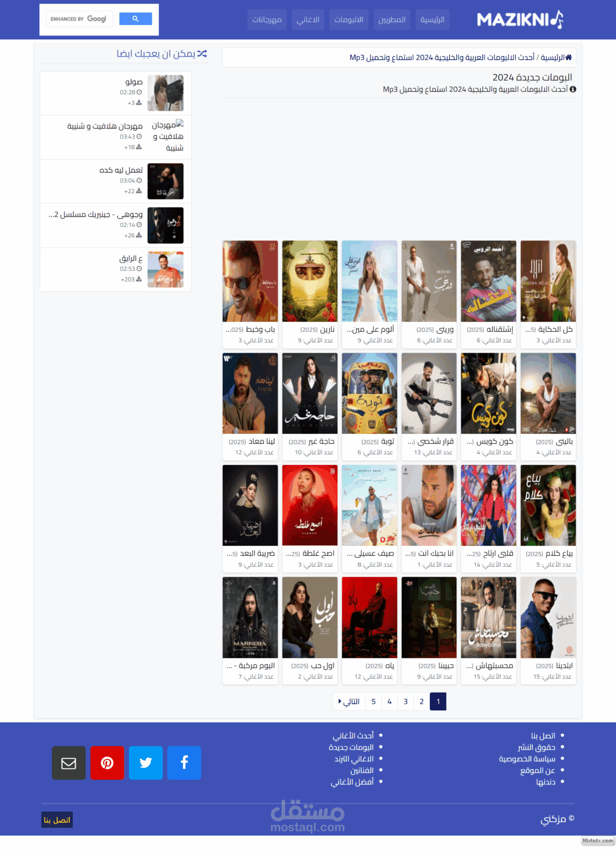Open album cover باب وخبط
The image size is (616, 851).
pyautogui.click(x=250, y=281)
